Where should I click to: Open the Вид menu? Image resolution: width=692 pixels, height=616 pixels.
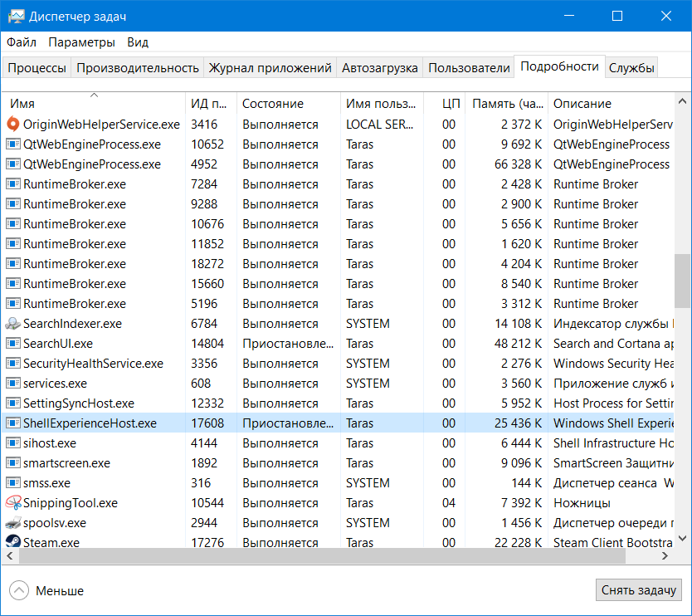point(138,42)
